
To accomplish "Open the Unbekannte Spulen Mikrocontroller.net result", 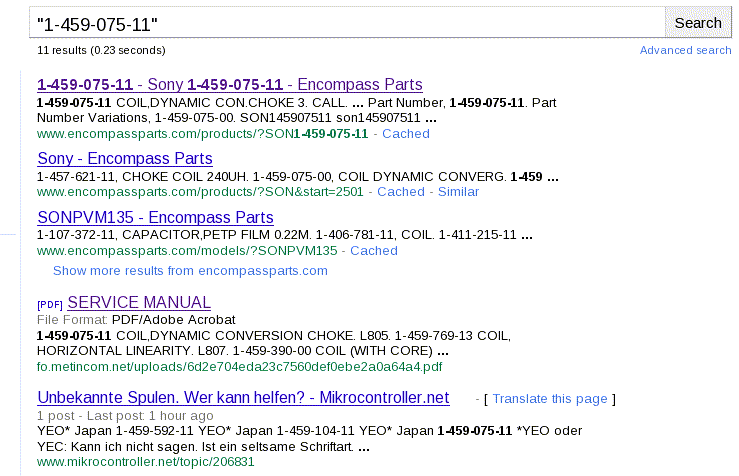I will point(243,398).
